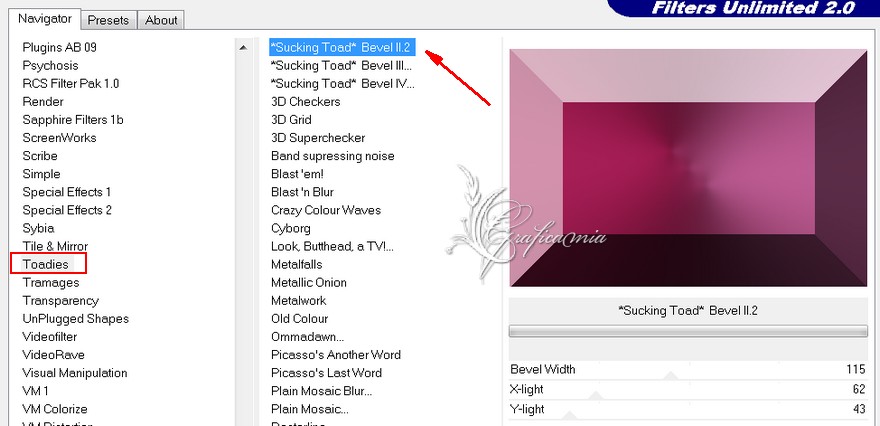This screenshot has height=426, width=880.
Task: Select *Sucking Toad* Bevel II.2 filter
Action: pos(342,48)
